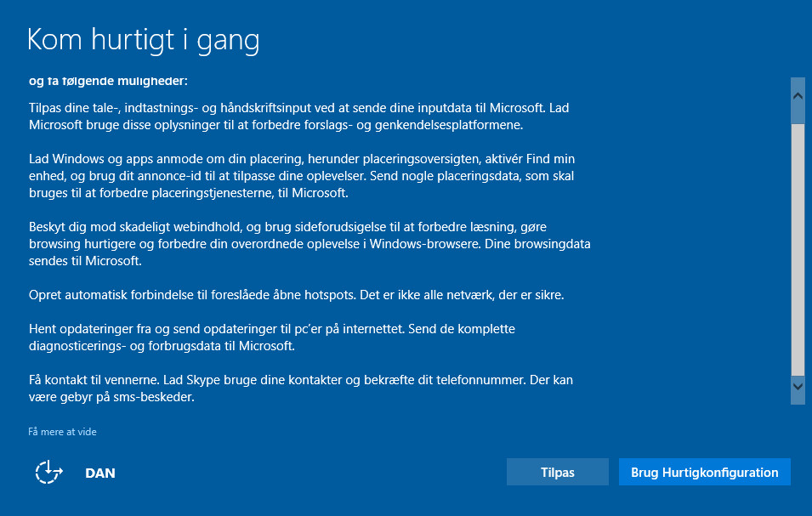
Task: Click the scrollbar down arrow
Action: point(798,386)
